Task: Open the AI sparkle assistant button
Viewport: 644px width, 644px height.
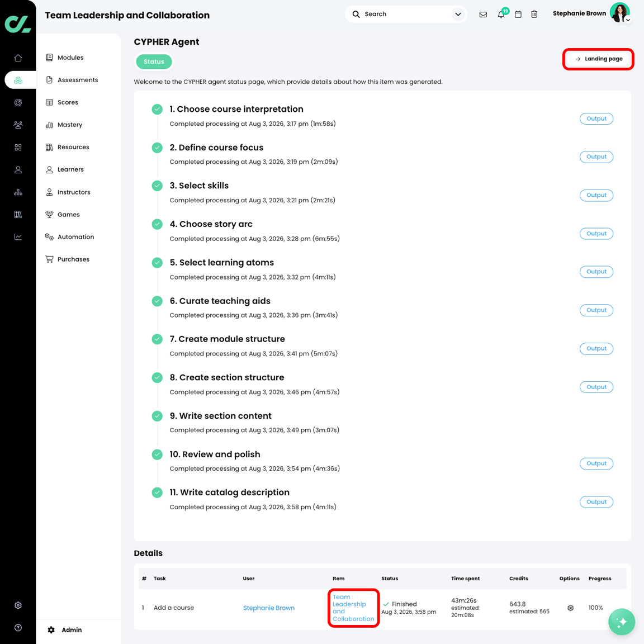Action: coord(622,622)
